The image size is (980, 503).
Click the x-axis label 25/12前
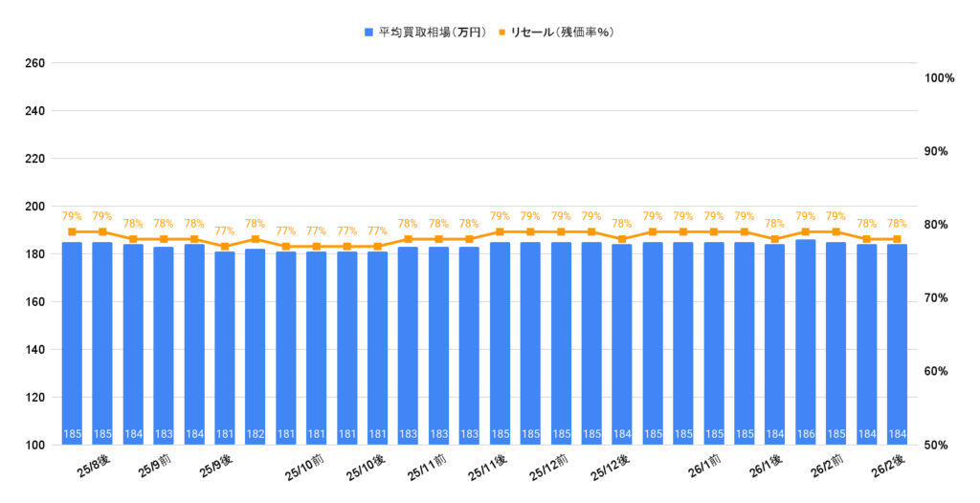pos(549,468)
